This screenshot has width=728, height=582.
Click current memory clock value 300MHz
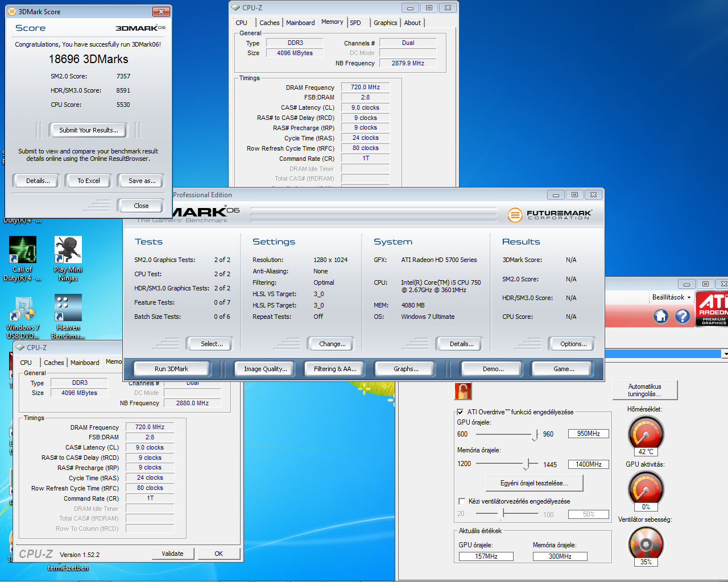click(x=560, y=556)
